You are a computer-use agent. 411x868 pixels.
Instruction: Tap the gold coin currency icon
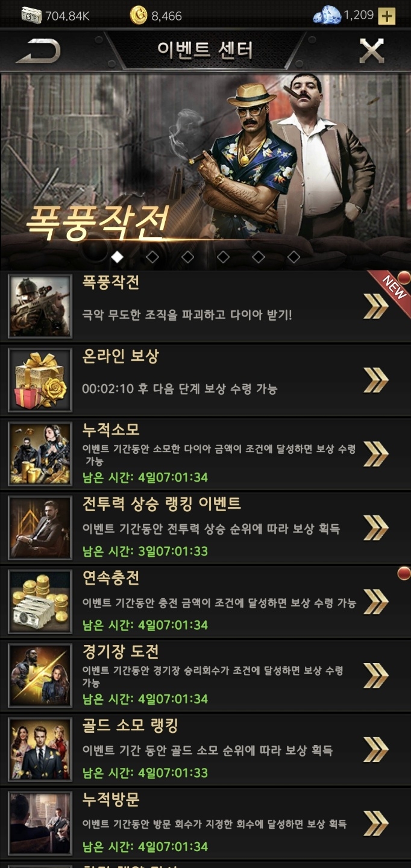139,16
